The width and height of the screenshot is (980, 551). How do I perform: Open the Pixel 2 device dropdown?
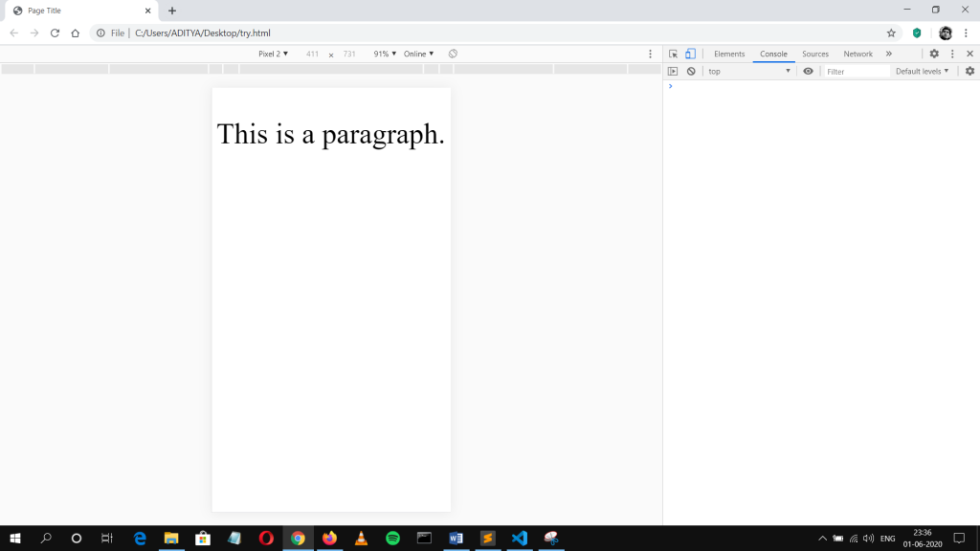click(273, 55)
